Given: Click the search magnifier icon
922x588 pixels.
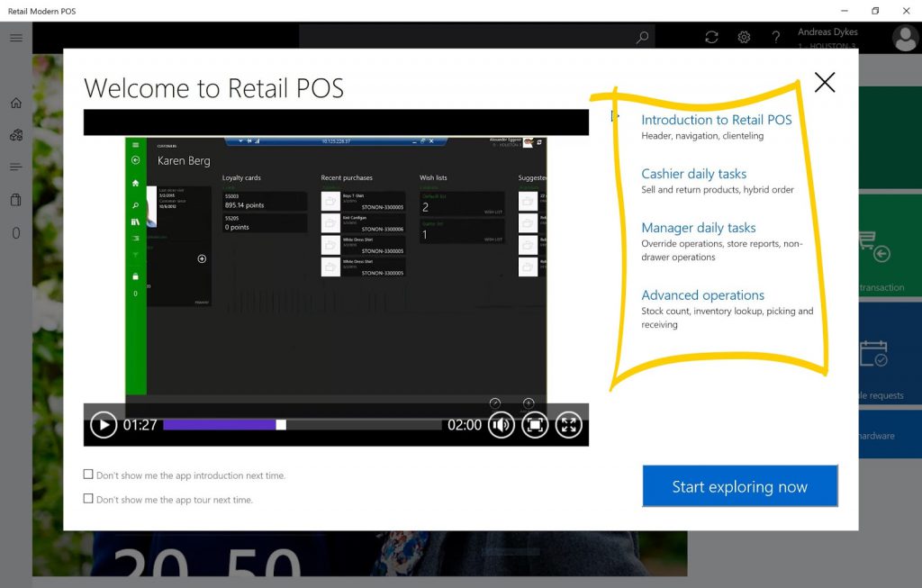Looking at the screenshot, I should (642, 37).
